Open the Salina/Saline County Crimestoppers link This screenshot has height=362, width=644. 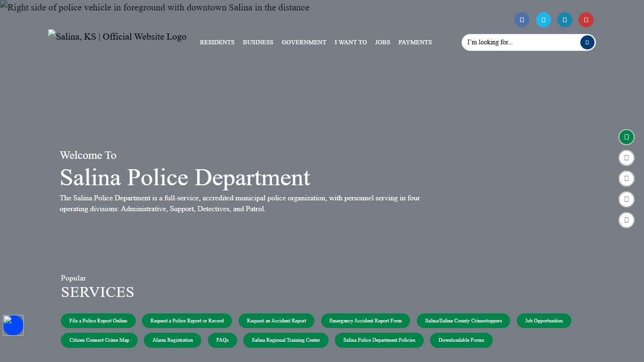point(463,321)
